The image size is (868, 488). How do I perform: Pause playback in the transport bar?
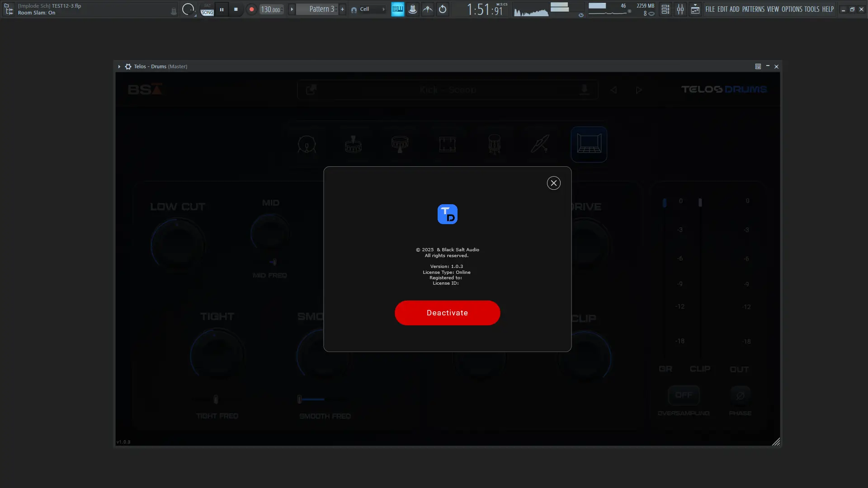(222, 9)
